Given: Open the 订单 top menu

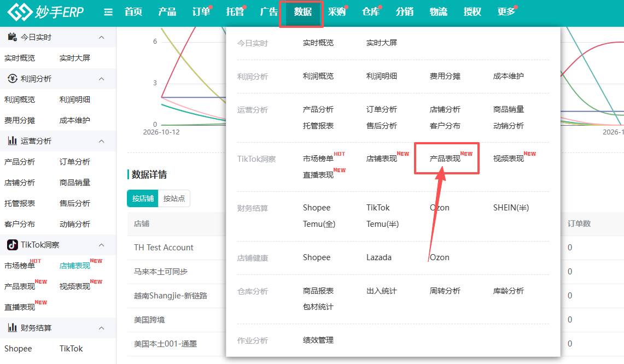Looking at the screenshot, I should tap(201, 12).
